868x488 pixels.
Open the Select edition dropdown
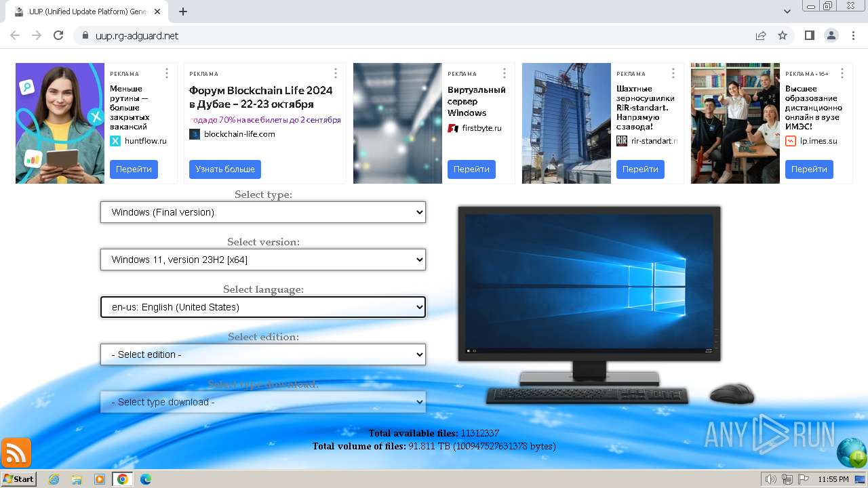(x=263, y=354)
